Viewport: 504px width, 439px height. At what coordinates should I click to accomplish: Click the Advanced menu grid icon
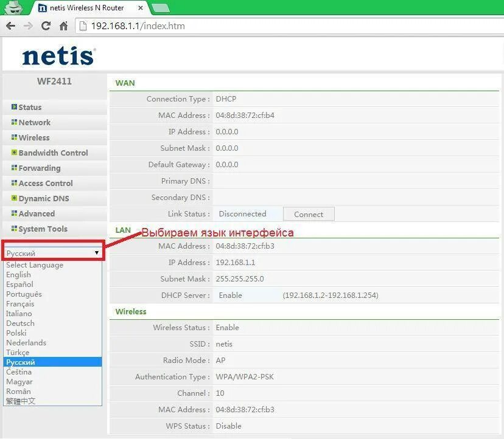tap(14, 213)
